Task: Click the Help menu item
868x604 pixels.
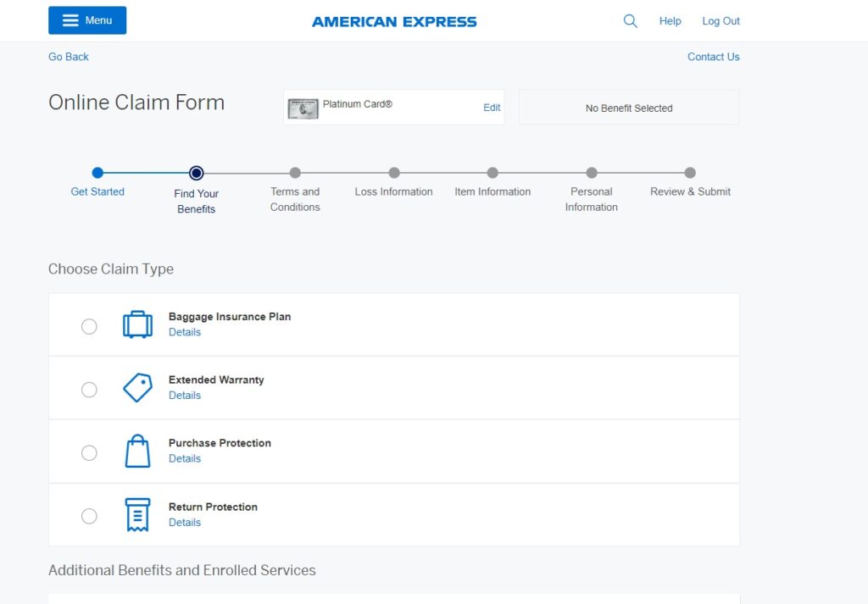Action: 670,20
